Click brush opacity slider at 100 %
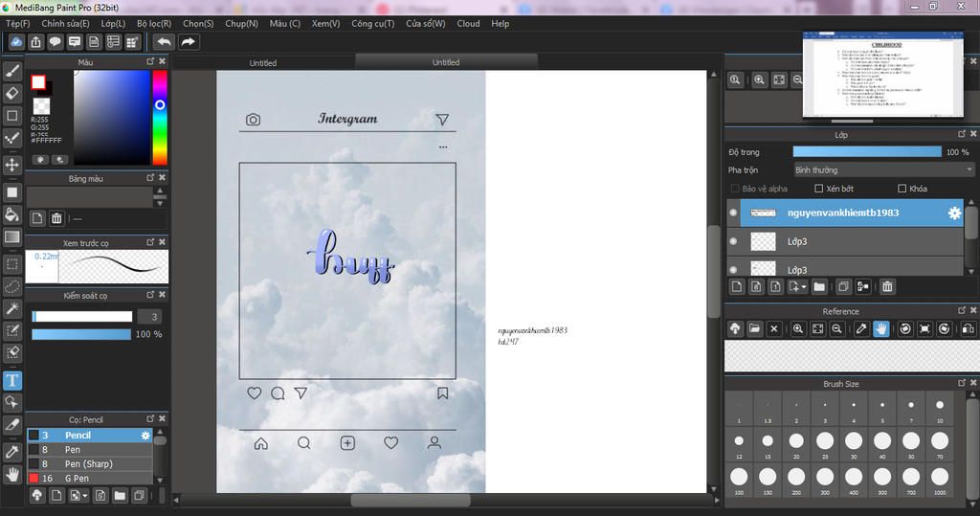This screenshot has width=980, height=516. (x=81, y=335)
